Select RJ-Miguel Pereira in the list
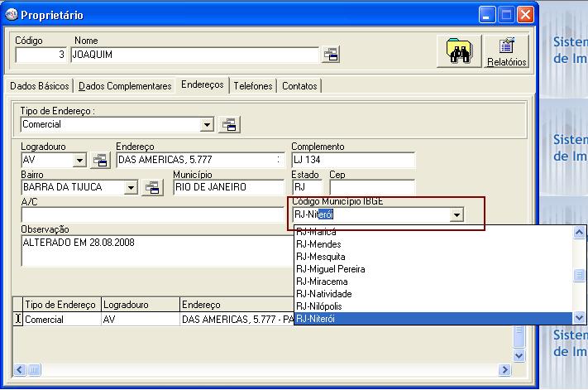This screenshot has height=390, width=588. (x=330, y=269)
